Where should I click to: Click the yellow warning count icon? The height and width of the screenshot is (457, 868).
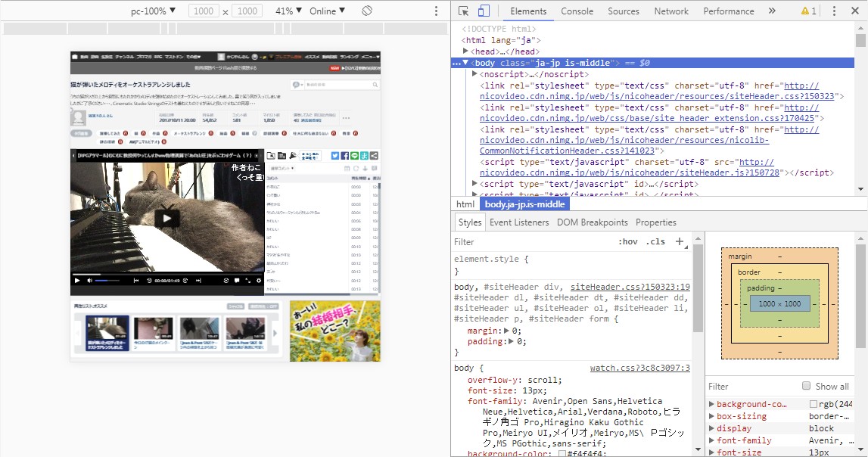pos(808,11)
